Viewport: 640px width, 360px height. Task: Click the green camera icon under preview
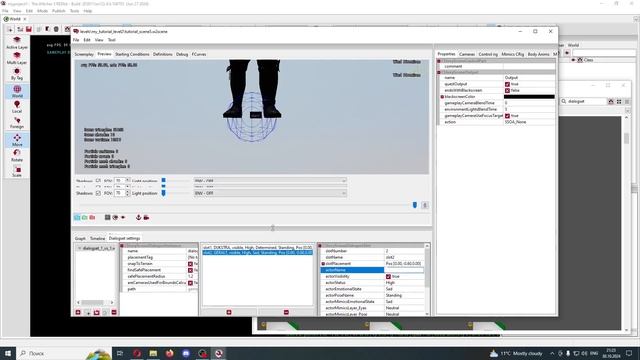84,218
